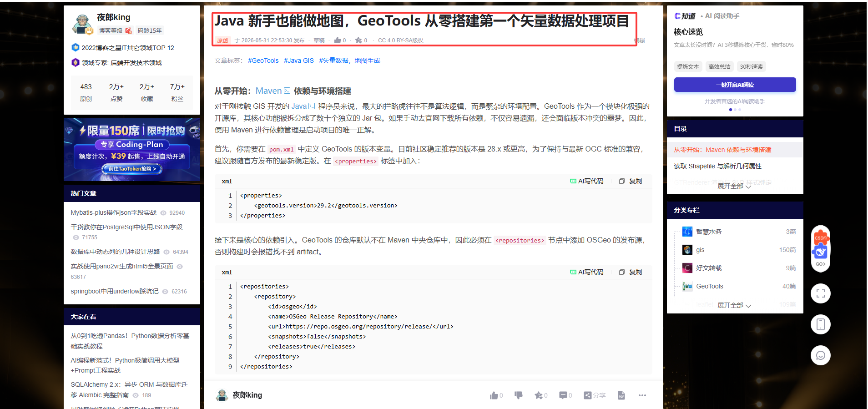Click the 智慧水务 column icon
This screenshot has width=868, height=409.
click(x=687, y=232)
